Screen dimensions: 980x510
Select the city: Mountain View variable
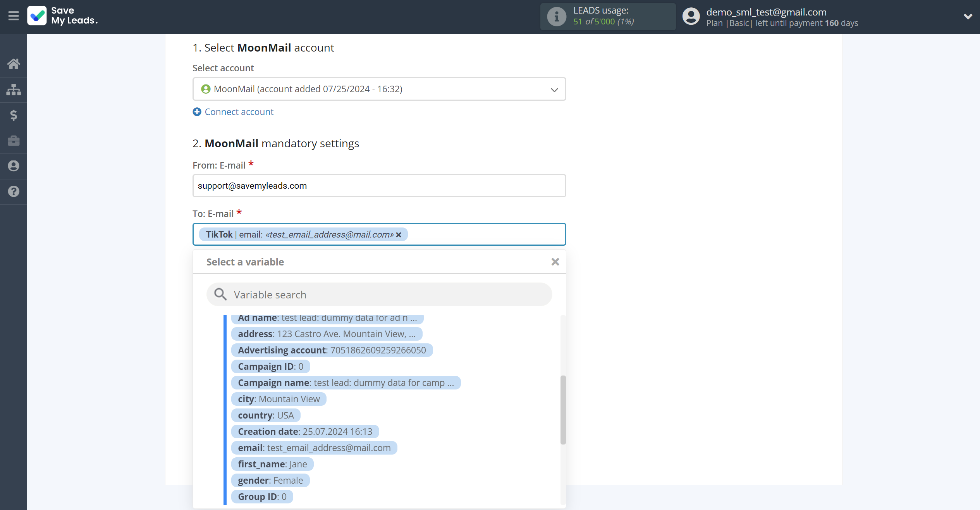coord(279,399)
